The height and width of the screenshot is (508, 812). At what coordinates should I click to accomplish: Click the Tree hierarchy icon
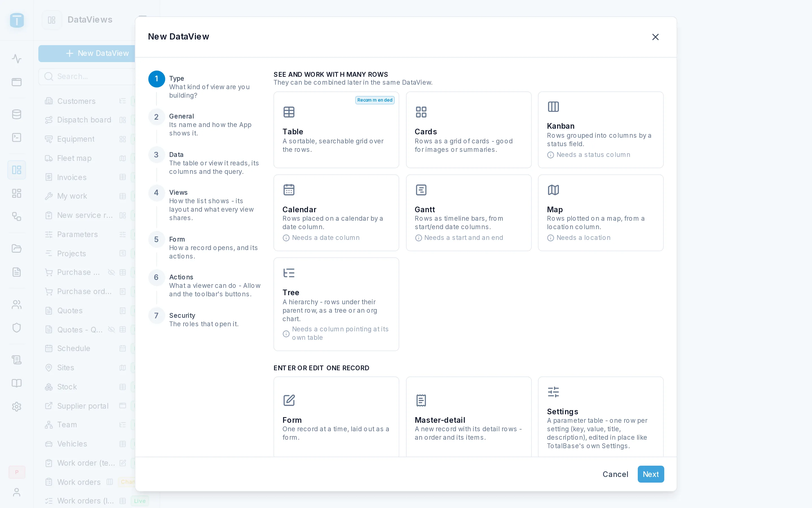[288, 273]
